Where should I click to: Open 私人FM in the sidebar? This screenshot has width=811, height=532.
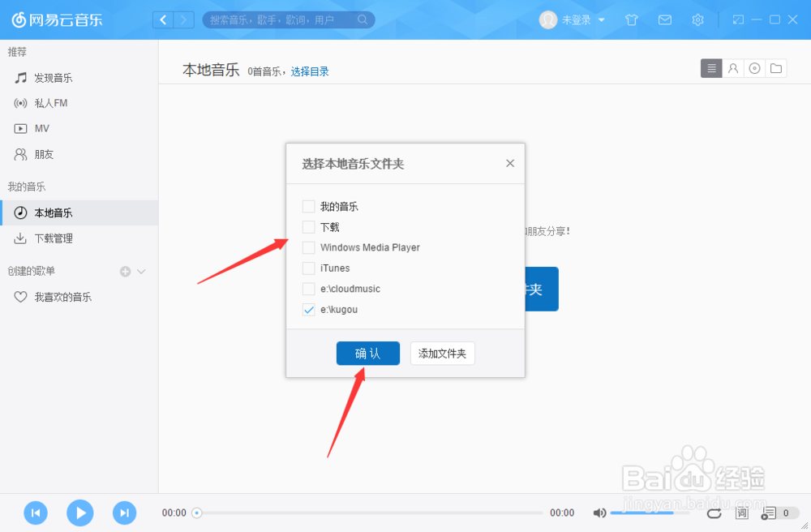pos(79,104)
